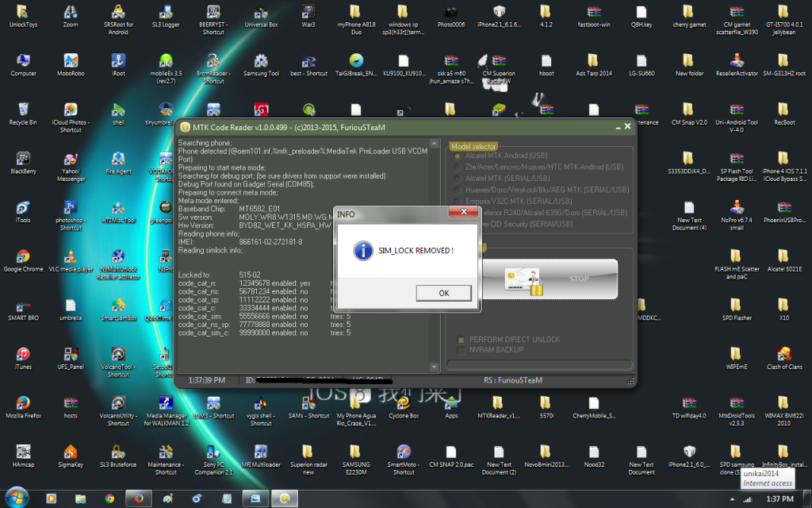Click the STOP button to halt unlocking

(578, 279)
